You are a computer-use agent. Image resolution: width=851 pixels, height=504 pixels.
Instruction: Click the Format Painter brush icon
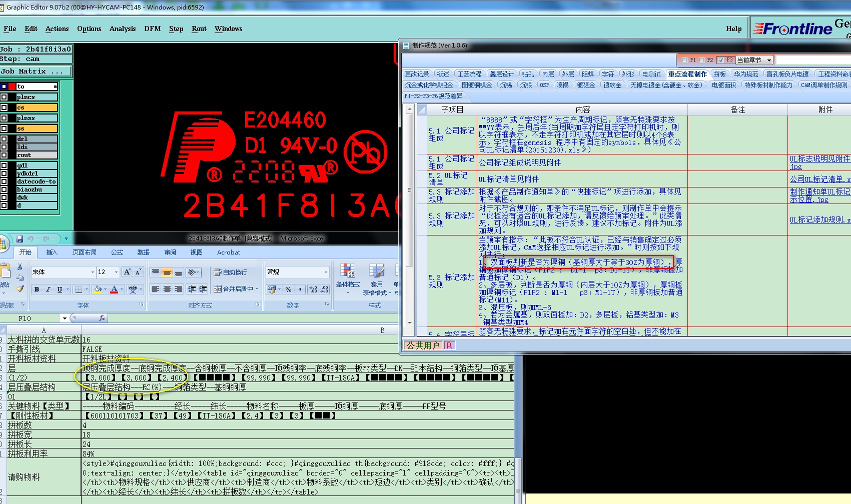(x=20, y=288)
